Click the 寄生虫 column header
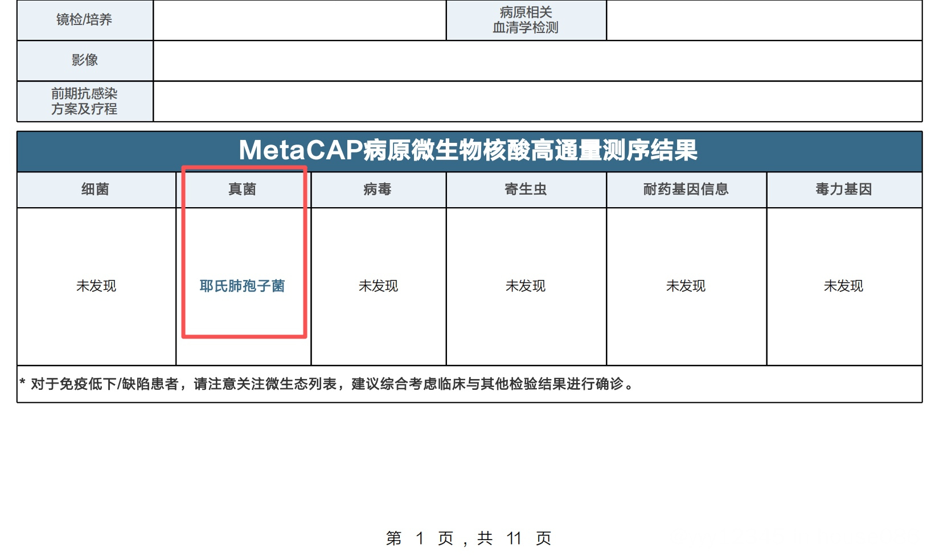Image resolution: width=931 pixels, height=560 pixels. point(526,190)
